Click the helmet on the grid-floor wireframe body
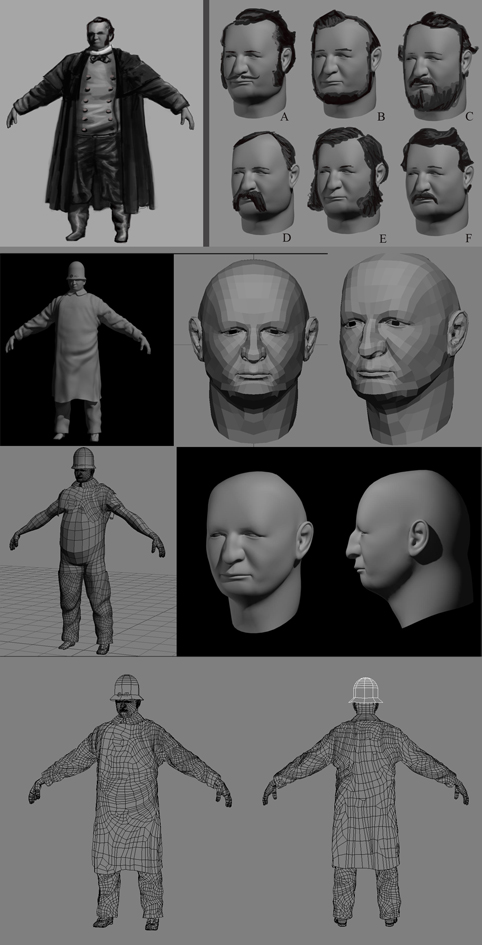Screen dimensions: 482x945 (x=84, y=457)
